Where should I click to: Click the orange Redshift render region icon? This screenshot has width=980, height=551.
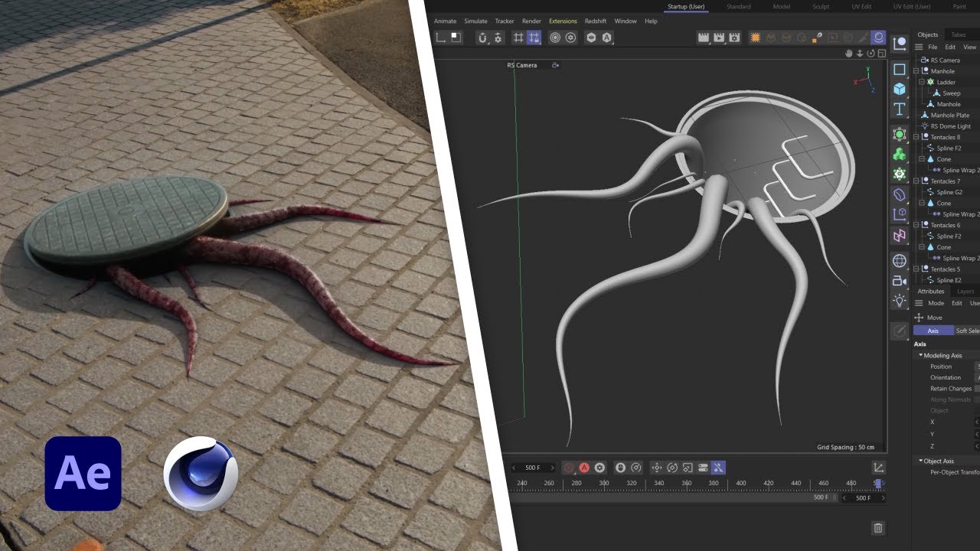[756, 37]
